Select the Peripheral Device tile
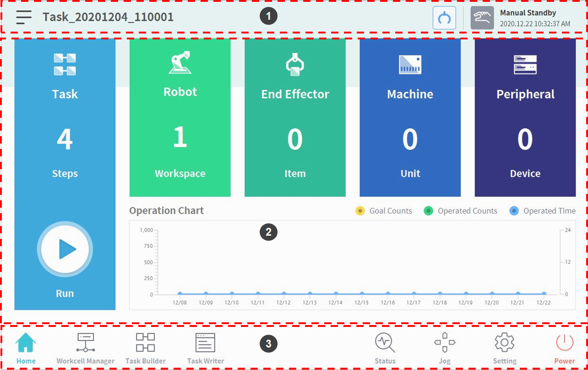588x370 pixels. click(525, 117)
